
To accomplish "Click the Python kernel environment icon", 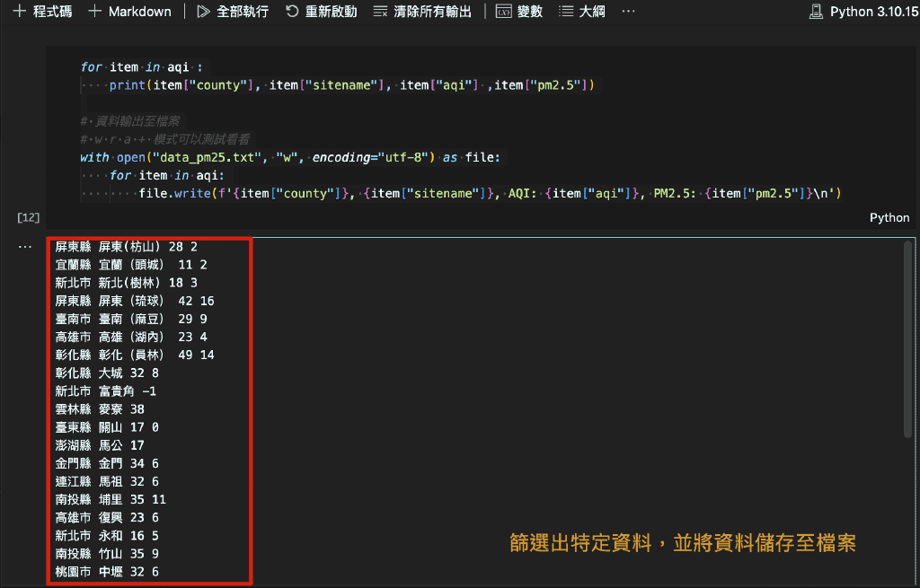I will click(815, 12).
